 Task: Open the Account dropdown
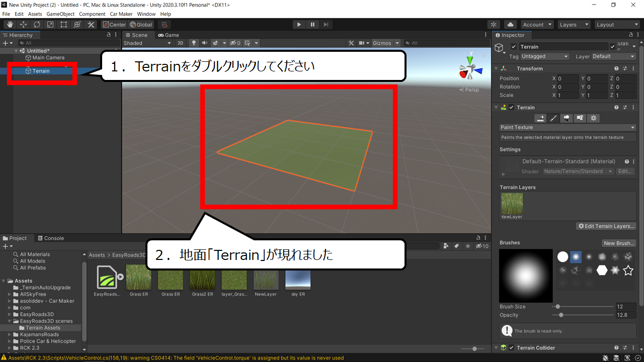[x=537, y=25]
